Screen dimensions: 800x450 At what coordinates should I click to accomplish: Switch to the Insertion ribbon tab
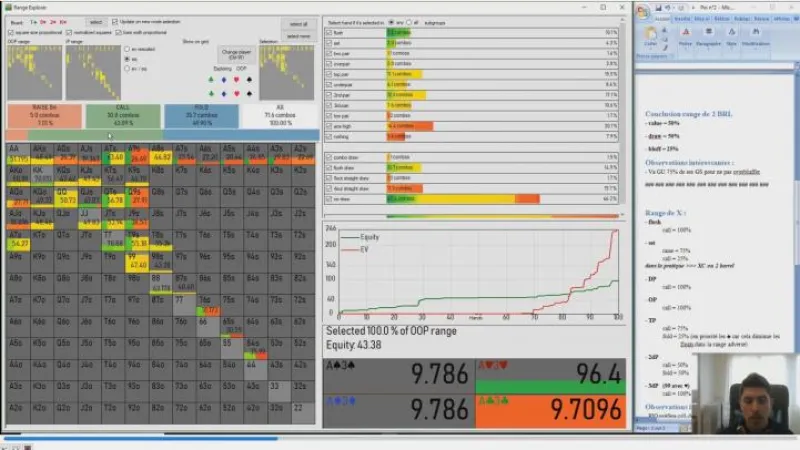(x=682, y=18)
